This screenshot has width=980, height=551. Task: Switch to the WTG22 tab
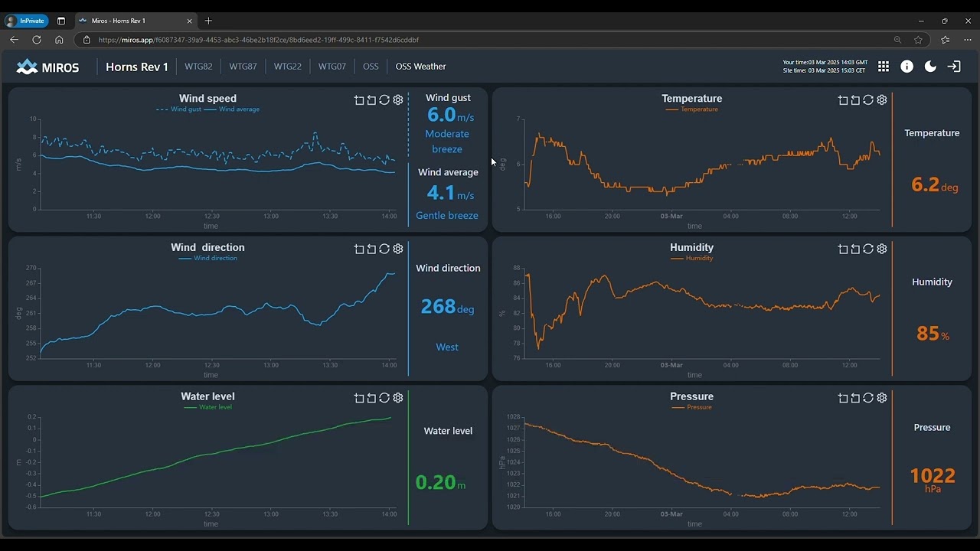pyautogui.click(x=288, y=67)
